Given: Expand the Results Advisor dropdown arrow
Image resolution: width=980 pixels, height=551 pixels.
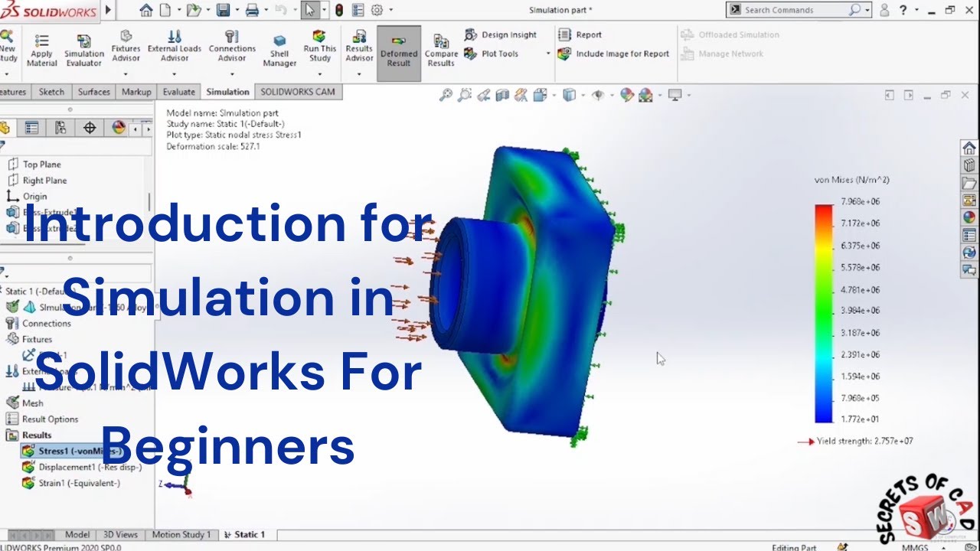Looking at the screenshot, I should pyautogui.click(x=359, y=75).
